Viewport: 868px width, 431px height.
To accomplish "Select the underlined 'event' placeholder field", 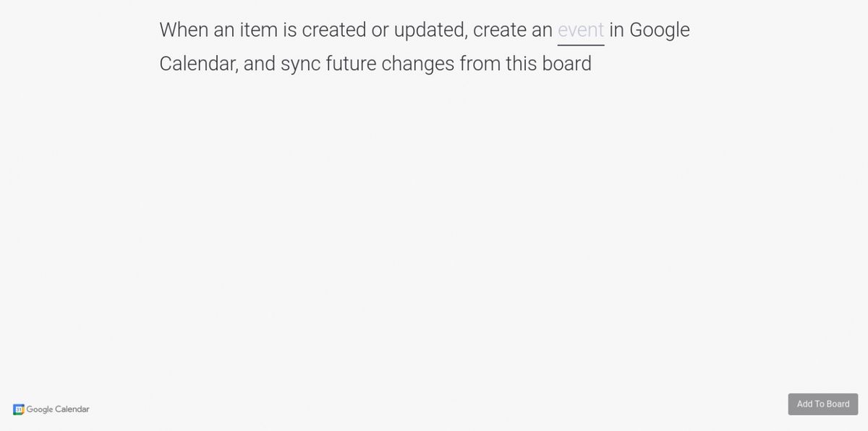I will [x=581, y=30].
